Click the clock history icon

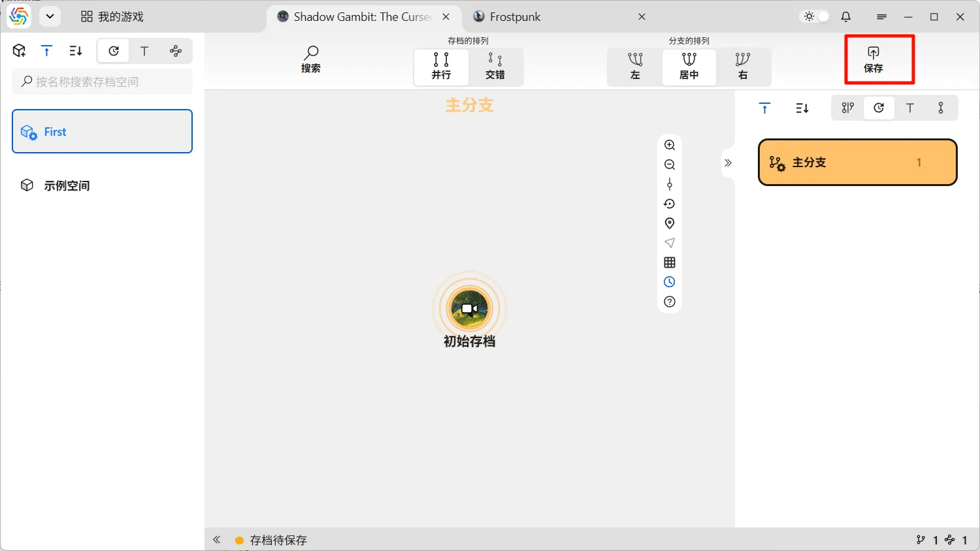coord(670,282)
